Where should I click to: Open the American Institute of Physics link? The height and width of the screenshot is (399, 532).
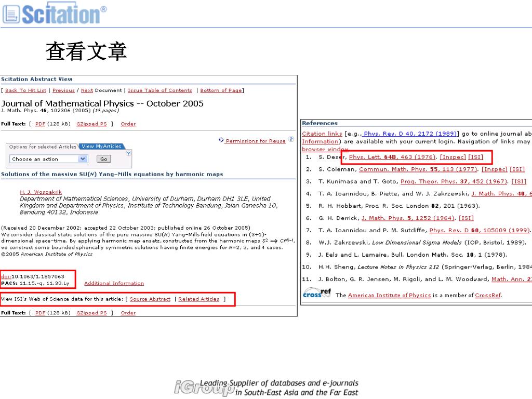pos(389,296)
